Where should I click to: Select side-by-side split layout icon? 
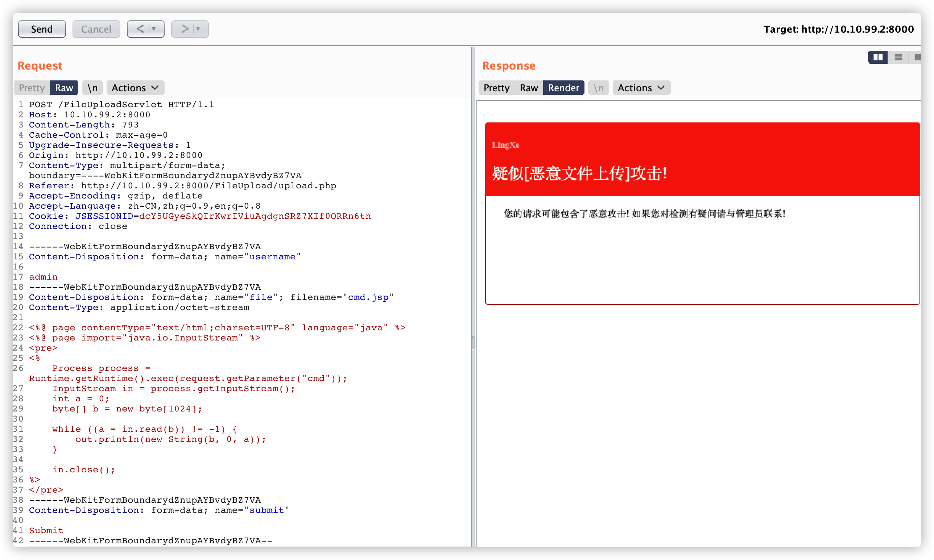coord(877,57)
